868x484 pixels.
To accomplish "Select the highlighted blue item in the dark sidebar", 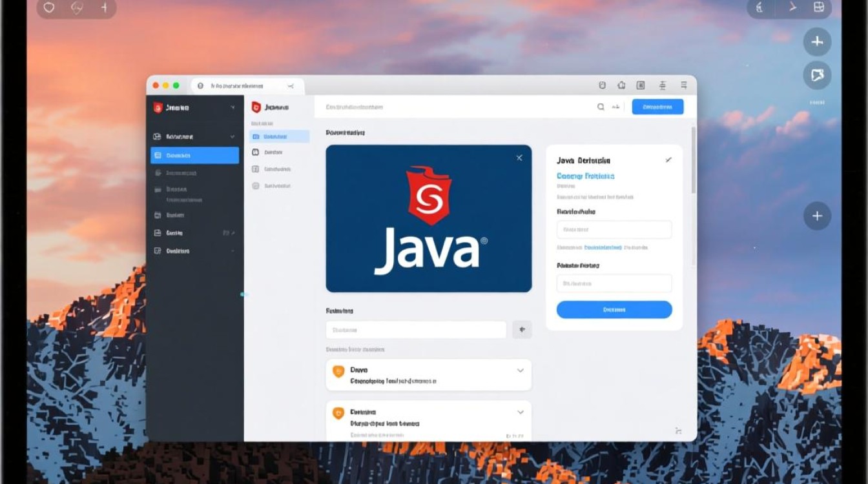I will click(x=194, y=156).
